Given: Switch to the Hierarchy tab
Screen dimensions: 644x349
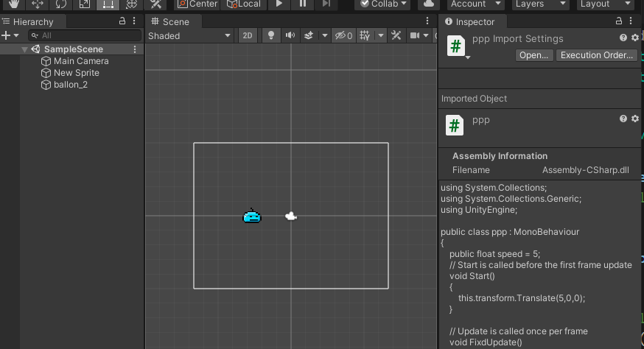Looking at the screenshot, I should click(32, 22).
